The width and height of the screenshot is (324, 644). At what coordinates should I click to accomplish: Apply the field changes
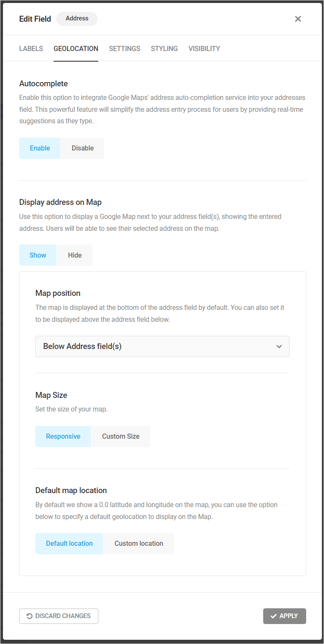point(284,616)
